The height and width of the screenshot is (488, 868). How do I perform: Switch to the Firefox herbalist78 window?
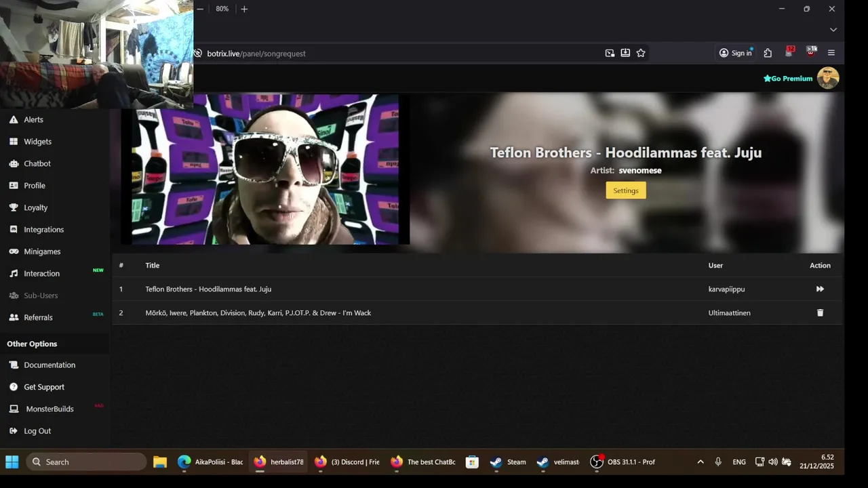pos(279,462)
